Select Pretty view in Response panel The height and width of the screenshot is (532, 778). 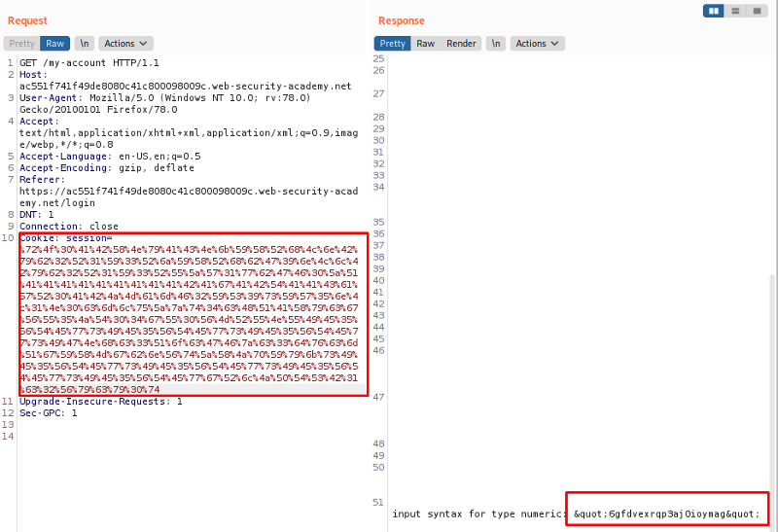tap(393, 44)
